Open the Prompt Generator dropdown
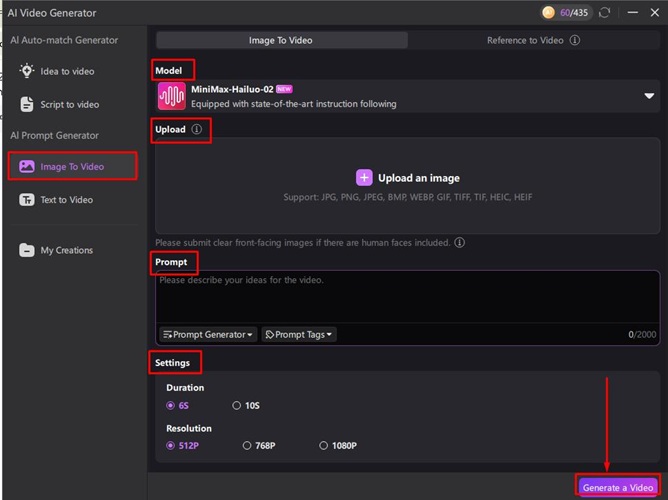The height and width of the screenshot is (500, 668). tap(208, 334)
